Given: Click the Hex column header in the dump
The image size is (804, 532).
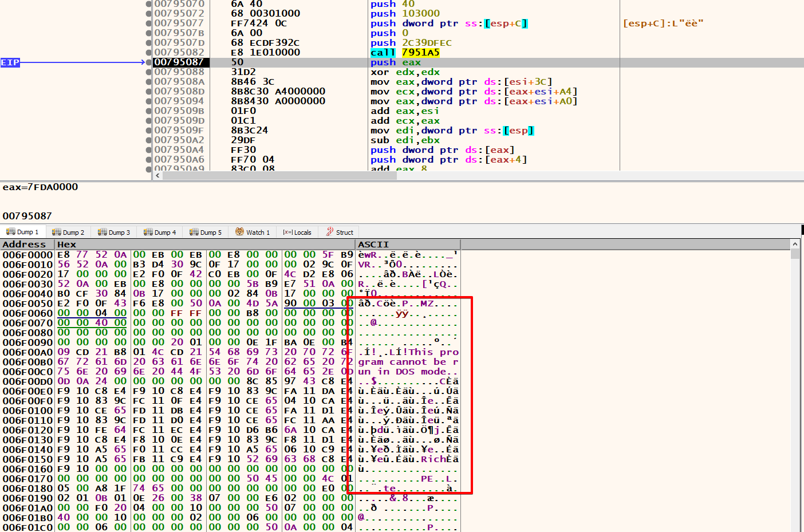Looking at the screenshot, I should pos(66,245).
